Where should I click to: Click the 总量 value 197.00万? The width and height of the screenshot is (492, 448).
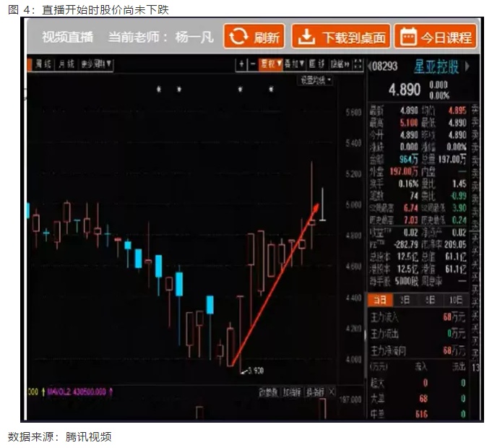[x=452, y=160]
